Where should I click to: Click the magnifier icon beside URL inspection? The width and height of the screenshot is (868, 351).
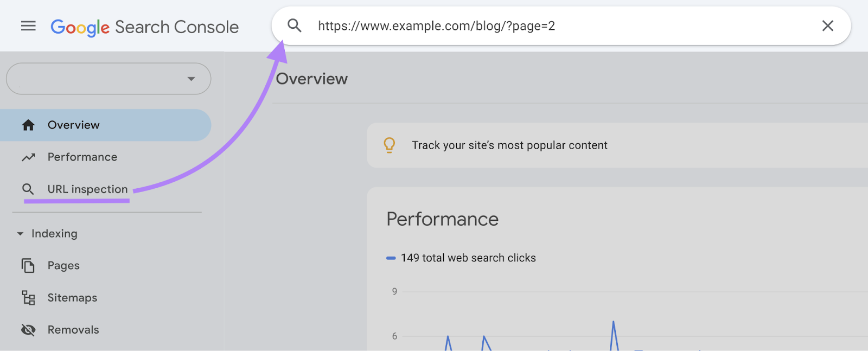coord(28,189)
